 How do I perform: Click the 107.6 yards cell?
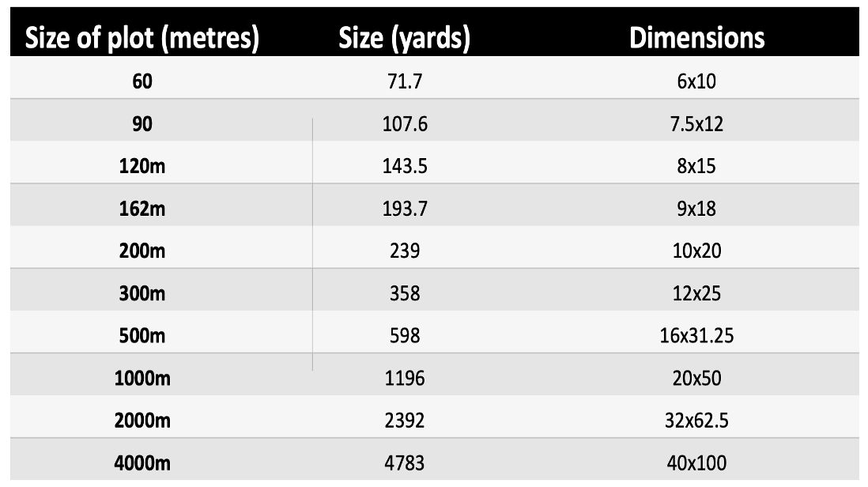pos(404,124)
